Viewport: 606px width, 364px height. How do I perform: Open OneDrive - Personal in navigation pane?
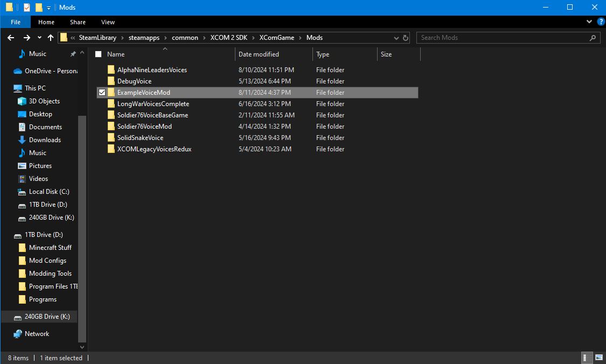46,71
